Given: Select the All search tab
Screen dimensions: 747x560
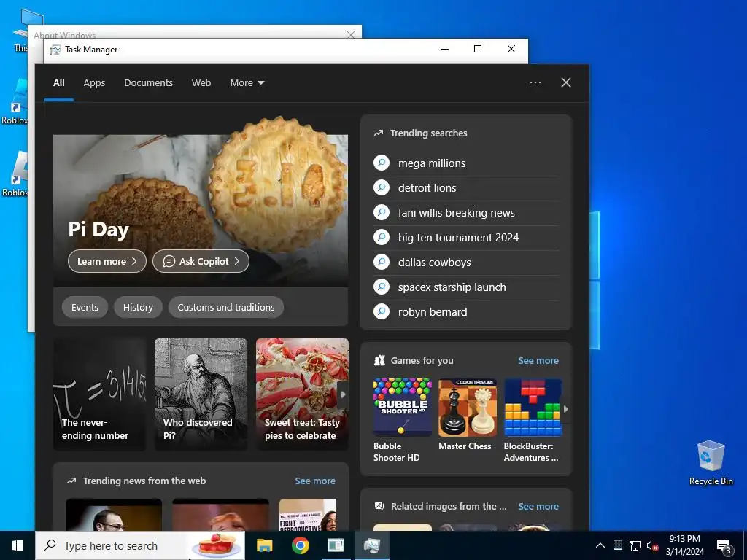Looking at the screenshot, I should (x=58, y=83).
